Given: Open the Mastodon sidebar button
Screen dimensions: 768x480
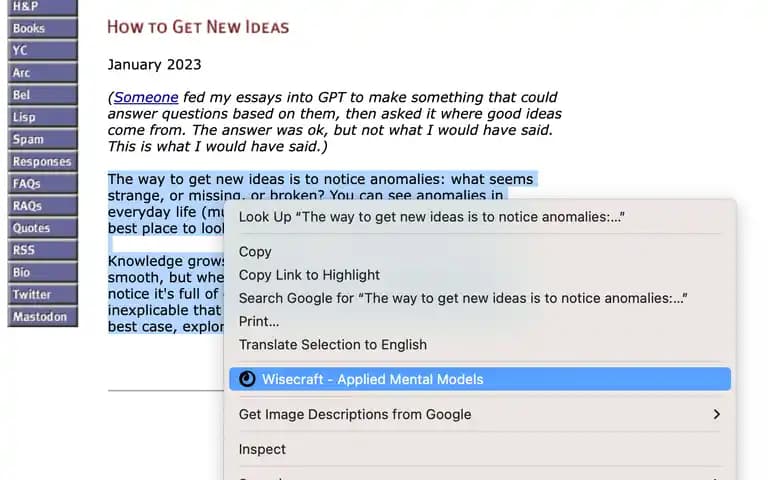Looking at the screenshot, I should [x=43, y=317].
